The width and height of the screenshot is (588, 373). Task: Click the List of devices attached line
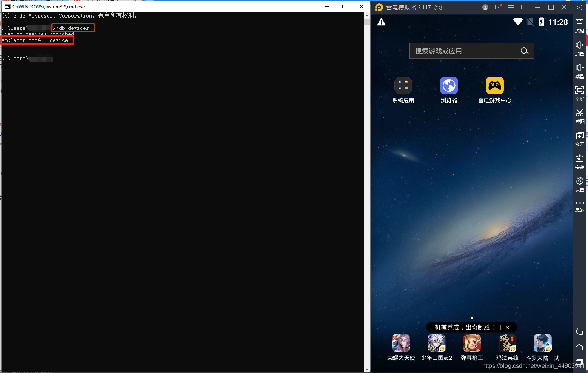[x=38, y=34]
